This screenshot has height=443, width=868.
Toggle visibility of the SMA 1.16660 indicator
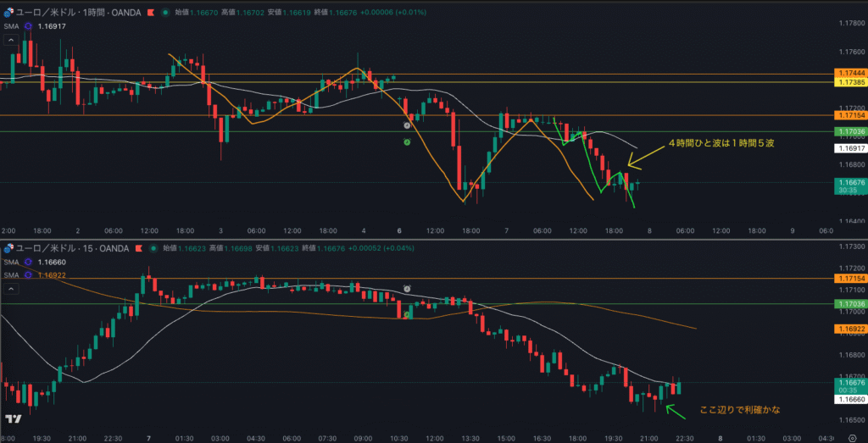click(29, 263)
